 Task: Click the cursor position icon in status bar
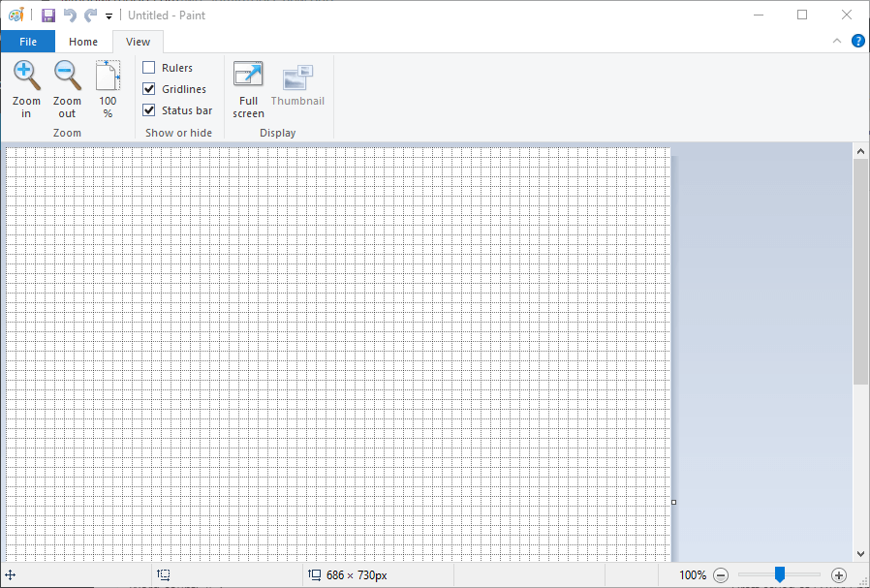pyautogui.click(x=11, y=575)
